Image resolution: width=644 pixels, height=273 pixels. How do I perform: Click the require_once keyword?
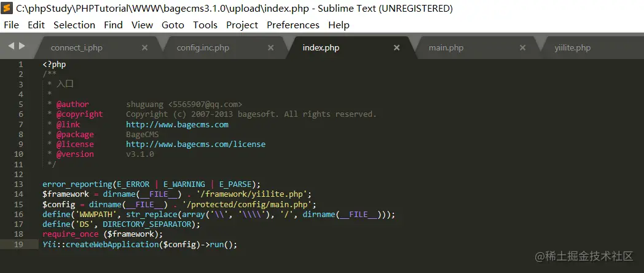[x=70, y=234]
